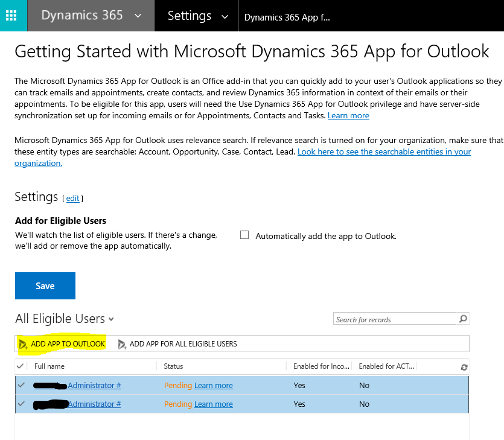Viewport: 504px width, 440px height.
Task: Expand the Dynamics 365 navigation dropdown
Action: coord(137,15)
